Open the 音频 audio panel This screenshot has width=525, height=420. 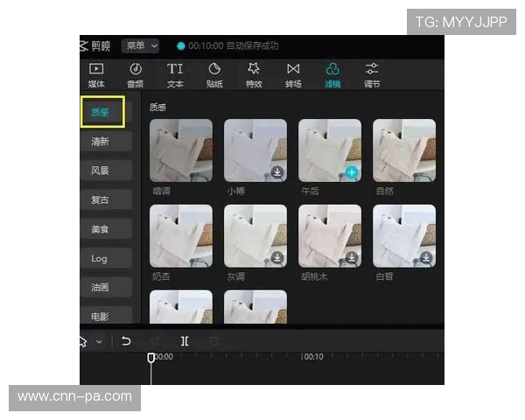136,75
